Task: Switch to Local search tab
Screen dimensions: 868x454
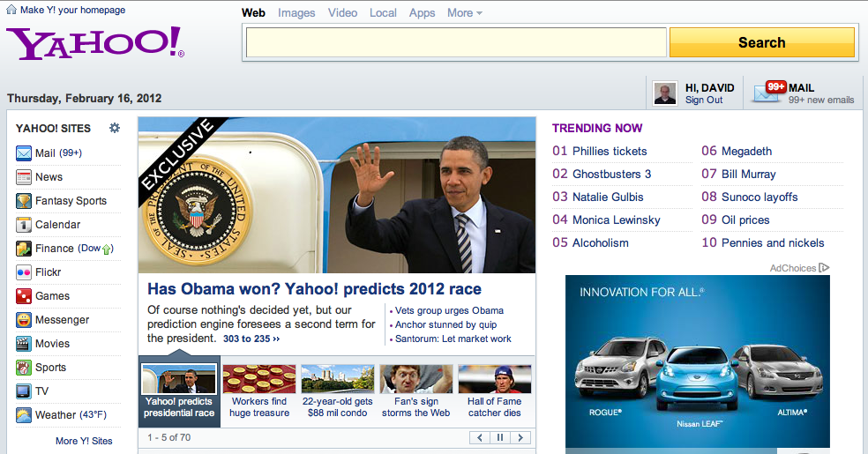Action: tap(383, 12)
